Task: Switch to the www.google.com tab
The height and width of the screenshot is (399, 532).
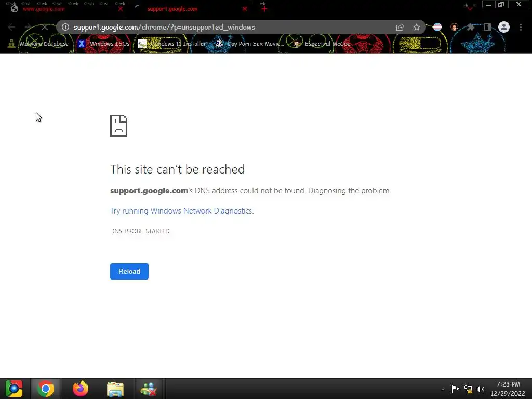Action: tap(64, 9)
